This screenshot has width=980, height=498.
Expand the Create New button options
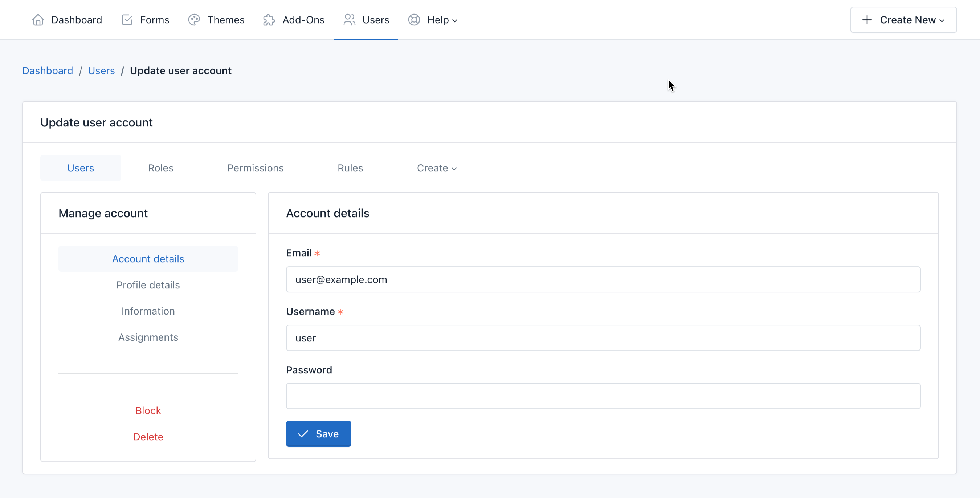904,19
